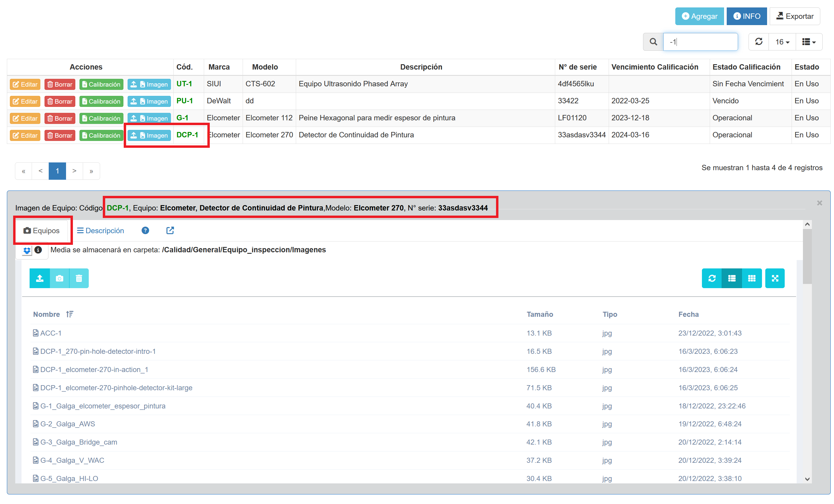834x504 pixels.
Task: Open media panel in external window
Action: (x=170, y=230)
